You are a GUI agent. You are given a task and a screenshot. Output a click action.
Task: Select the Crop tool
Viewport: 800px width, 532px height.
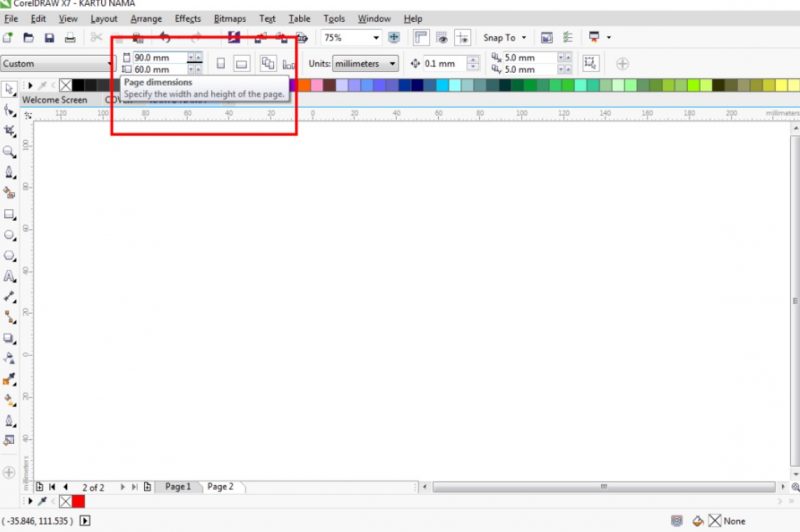coord(9,131)
